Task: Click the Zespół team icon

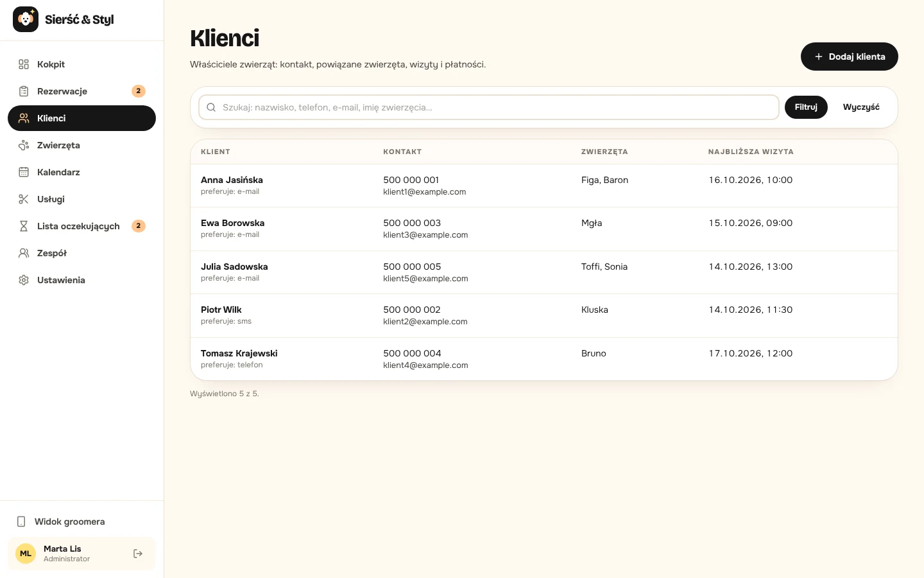Action: [24, 253]
